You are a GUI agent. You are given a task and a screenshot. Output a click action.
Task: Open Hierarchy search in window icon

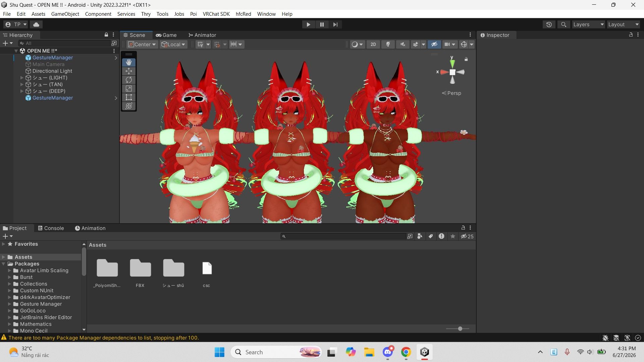point(114,43)
